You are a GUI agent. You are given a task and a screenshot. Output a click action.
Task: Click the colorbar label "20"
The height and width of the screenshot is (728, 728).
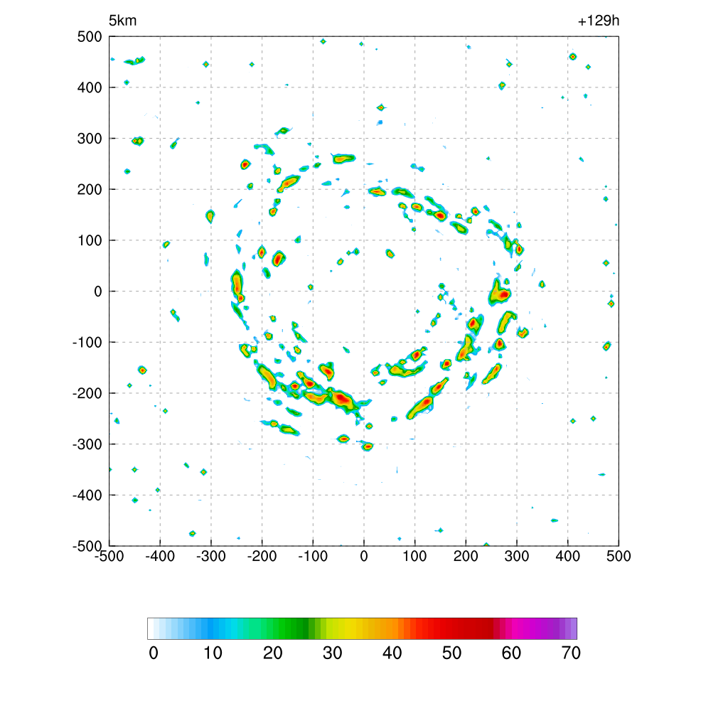tap(272, 653)
